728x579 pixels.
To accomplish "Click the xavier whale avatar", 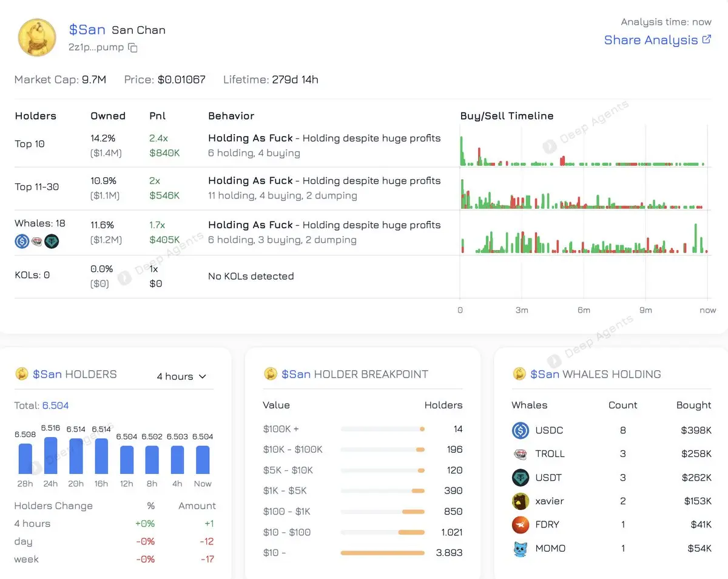I will click(521, 501).
